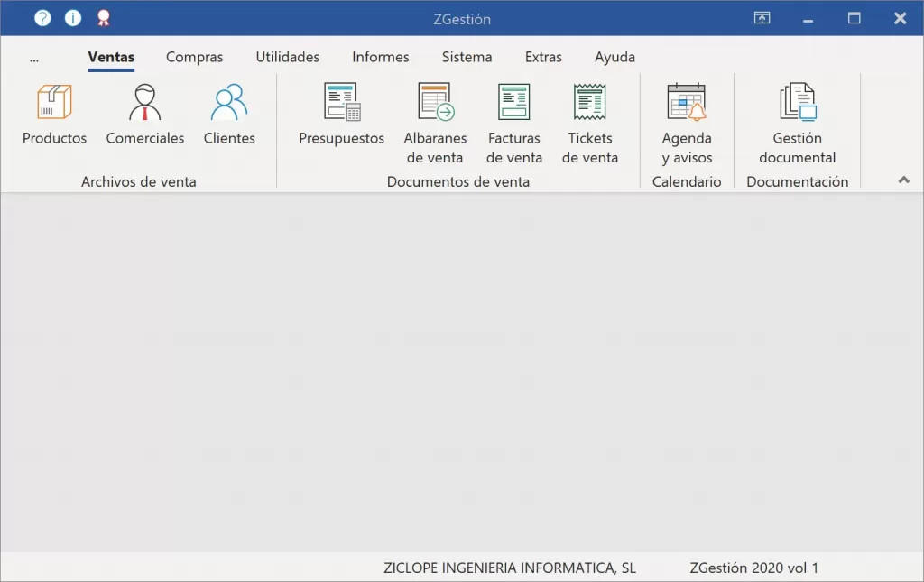This screenshot has width=924, height=582.
Task: Click the Documentos de venta group label
Action: pos(457,182)
